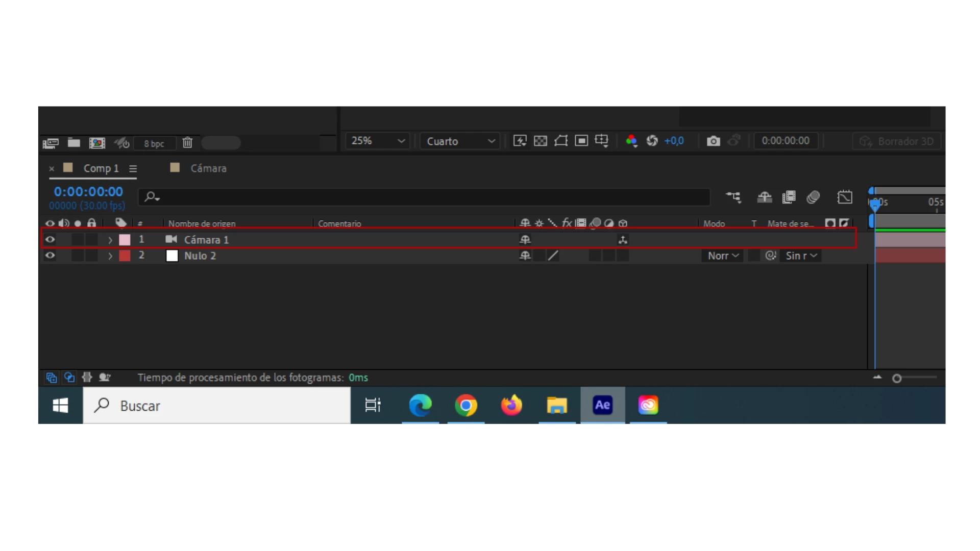Reset exposure icon next to +0,0
Image resolution: width=980 pixels, height=551 pixels.
652,141
